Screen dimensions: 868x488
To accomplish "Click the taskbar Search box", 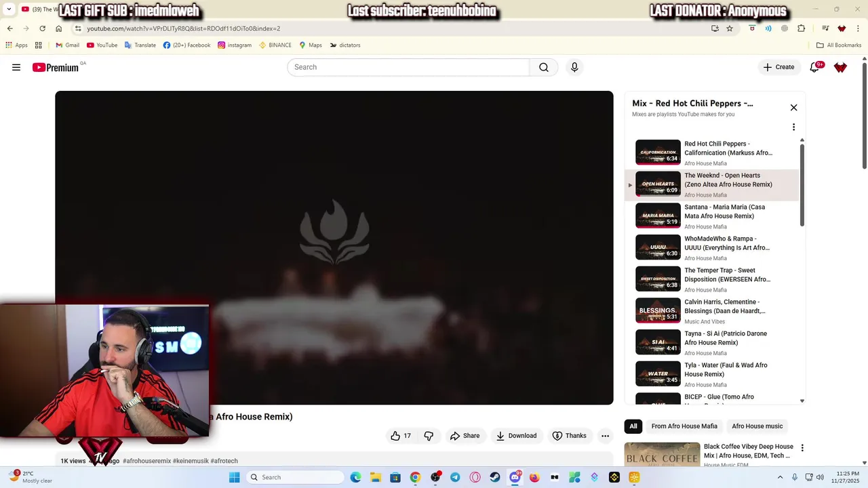I will coord(294,477).
